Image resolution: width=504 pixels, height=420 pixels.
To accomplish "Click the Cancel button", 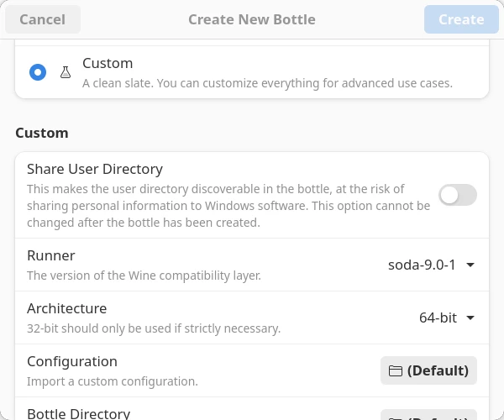I will click(42, 19).
